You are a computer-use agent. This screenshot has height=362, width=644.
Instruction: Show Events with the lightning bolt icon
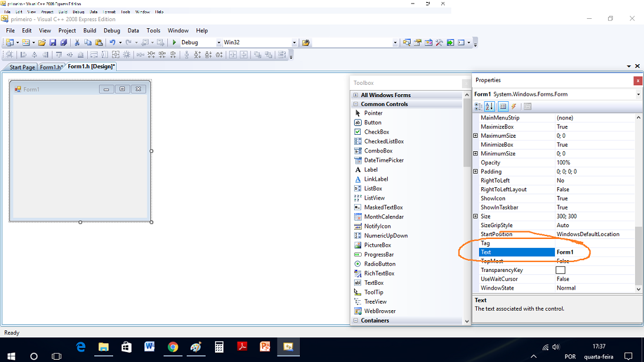point(514,107)
